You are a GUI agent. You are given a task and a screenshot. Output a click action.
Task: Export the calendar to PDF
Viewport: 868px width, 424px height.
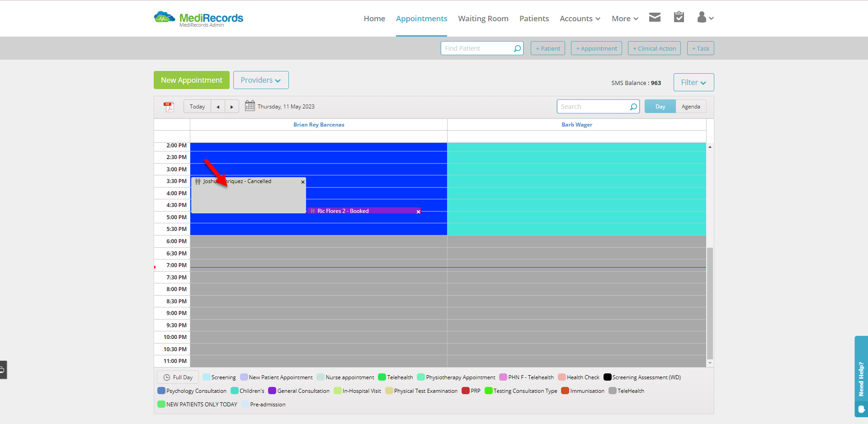(169, 107)
